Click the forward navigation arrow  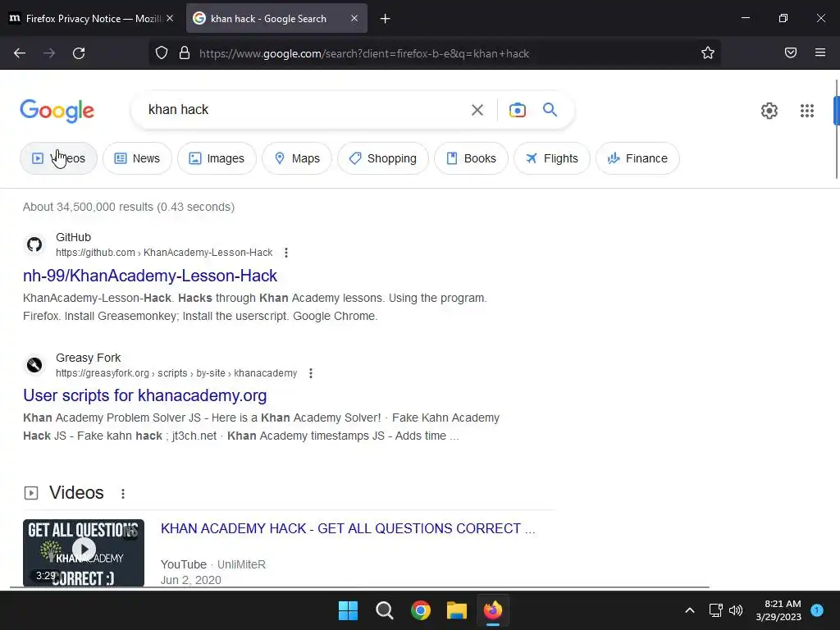pos(49,53)
